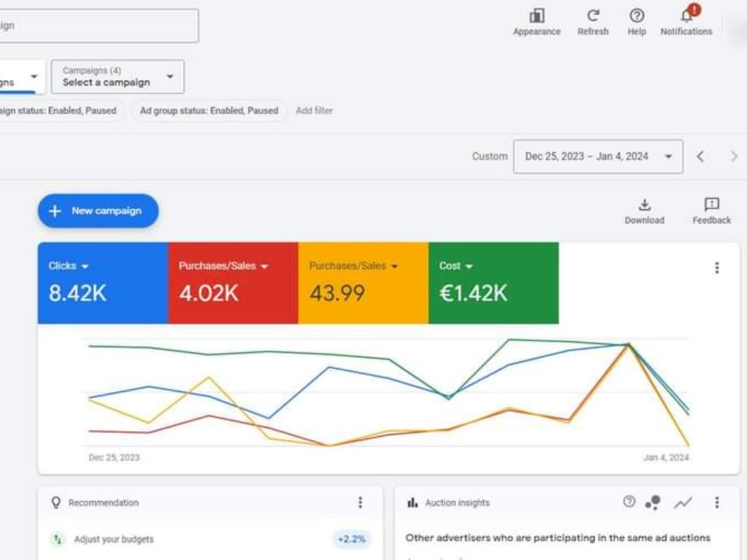This screenshot has height=560, width=747.
Task: Click the +2.2% recommendation badge
Action: tap(352, 539)
